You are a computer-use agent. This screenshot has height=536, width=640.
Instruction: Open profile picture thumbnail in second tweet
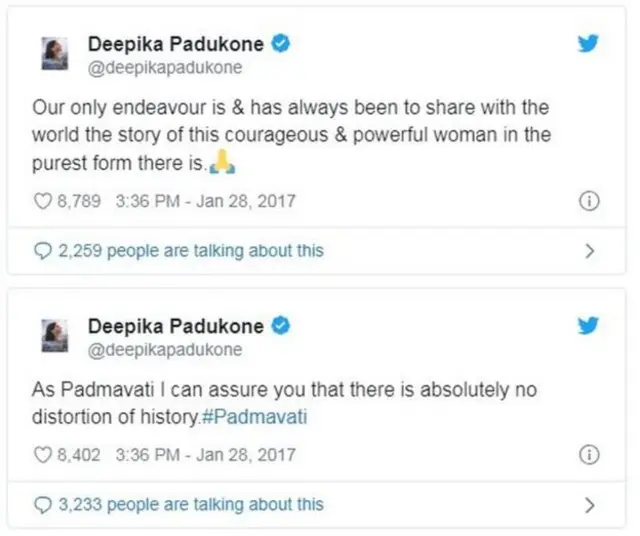coord(54,336)
